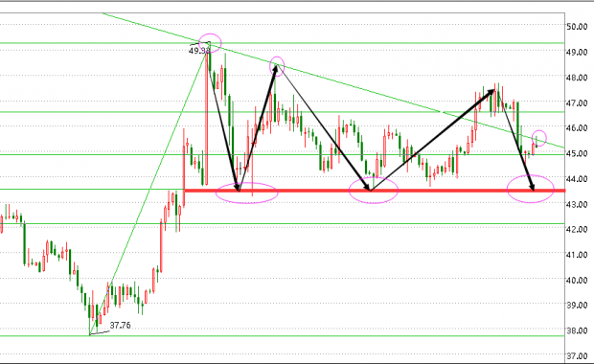Select the 48.00 price axis label
Viewport: 594px width, 364px height.
(577, 78)
